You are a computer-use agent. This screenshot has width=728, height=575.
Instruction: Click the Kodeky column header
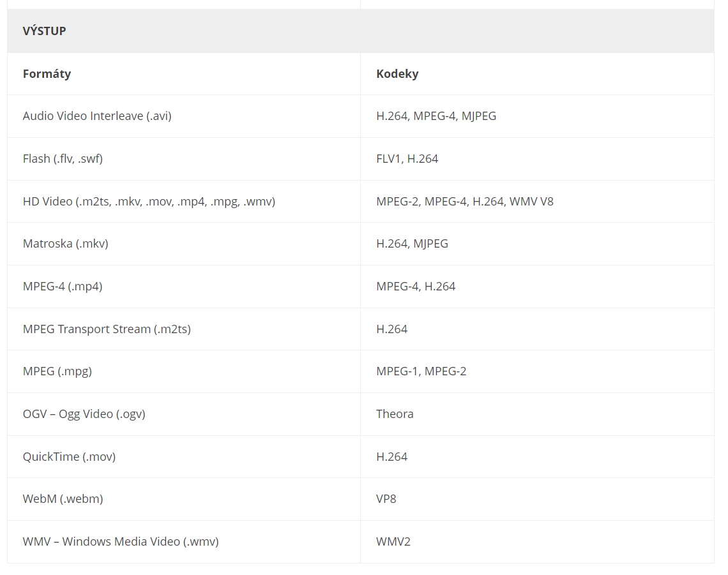click(x=537, y=74)
